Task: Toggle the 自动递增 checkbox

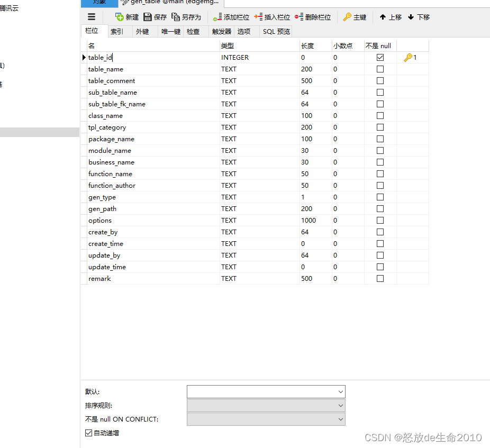Action: (x=88, y=433)
